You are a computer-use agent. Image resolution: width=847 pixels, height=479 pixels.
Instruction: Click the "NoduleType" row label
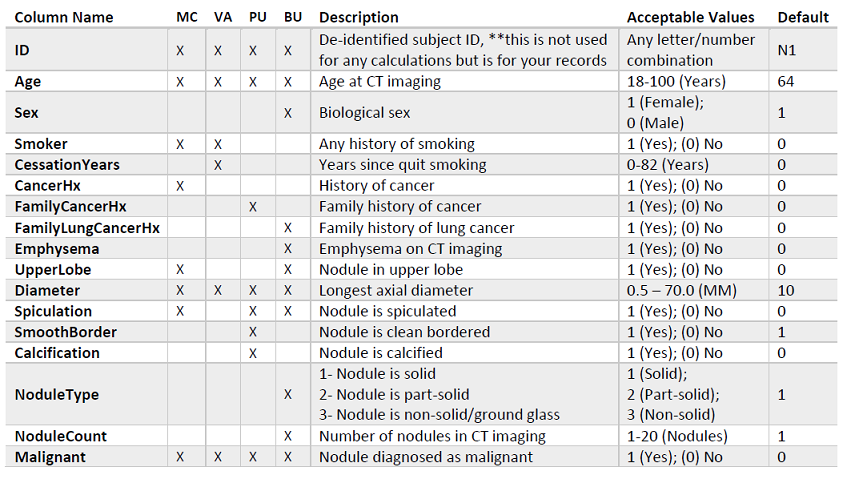click(57, 395)
